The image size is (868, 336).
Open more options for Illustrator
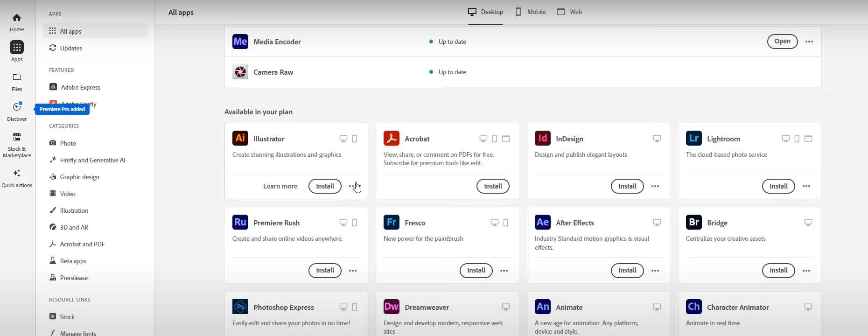[353, 186]
